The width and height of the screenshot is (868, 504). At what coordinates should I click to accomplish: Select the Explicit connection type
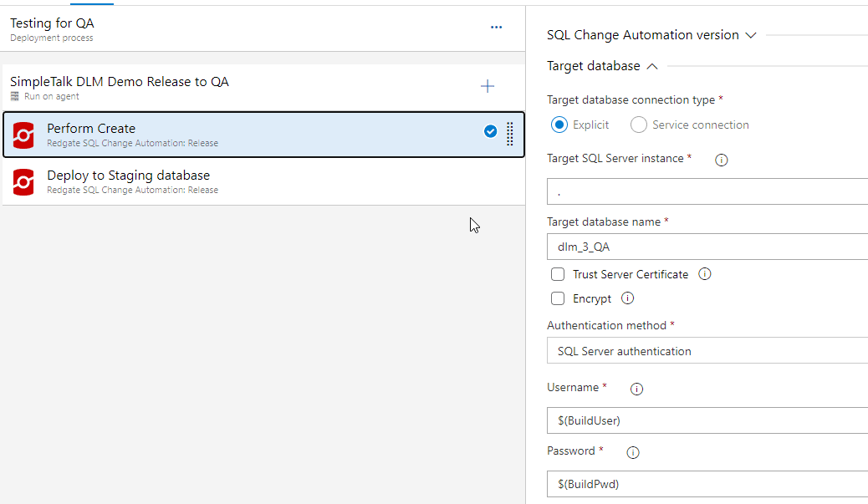pyautogui.click(x=559, y=125)
